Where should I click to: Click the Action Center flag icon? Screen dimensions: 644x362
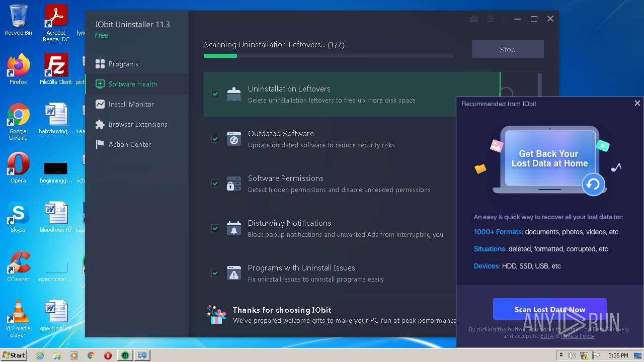pos(100,144)
